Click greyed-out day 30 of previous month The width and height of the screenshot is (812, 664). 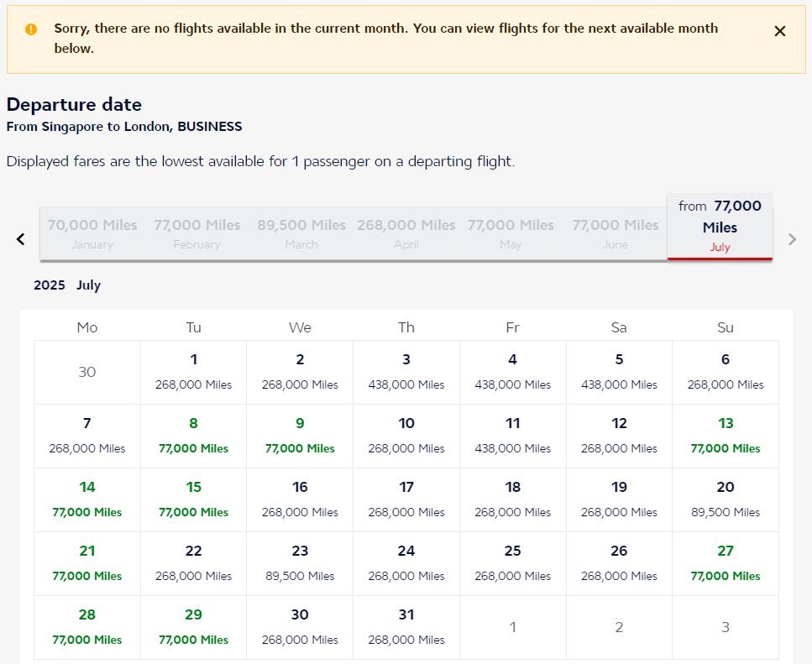(87, 372)
